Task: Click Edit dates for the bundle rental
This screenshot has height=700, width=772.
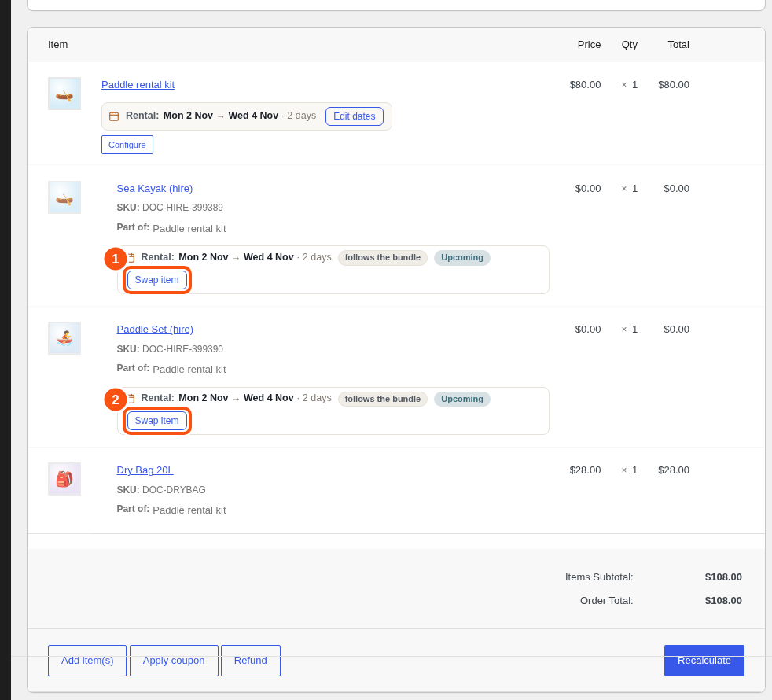Action: pyautogui.click(x=355, y=116)
